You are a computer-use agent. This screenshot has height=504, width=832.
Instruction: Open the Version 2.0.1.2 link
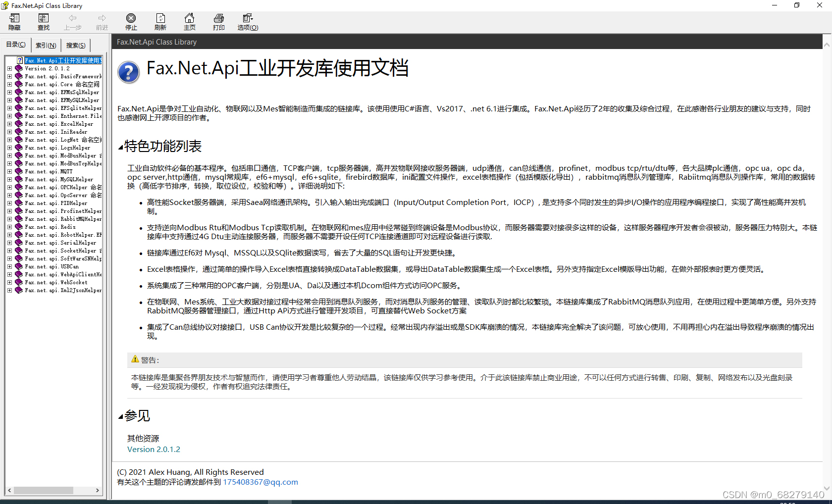pos(154,449)
